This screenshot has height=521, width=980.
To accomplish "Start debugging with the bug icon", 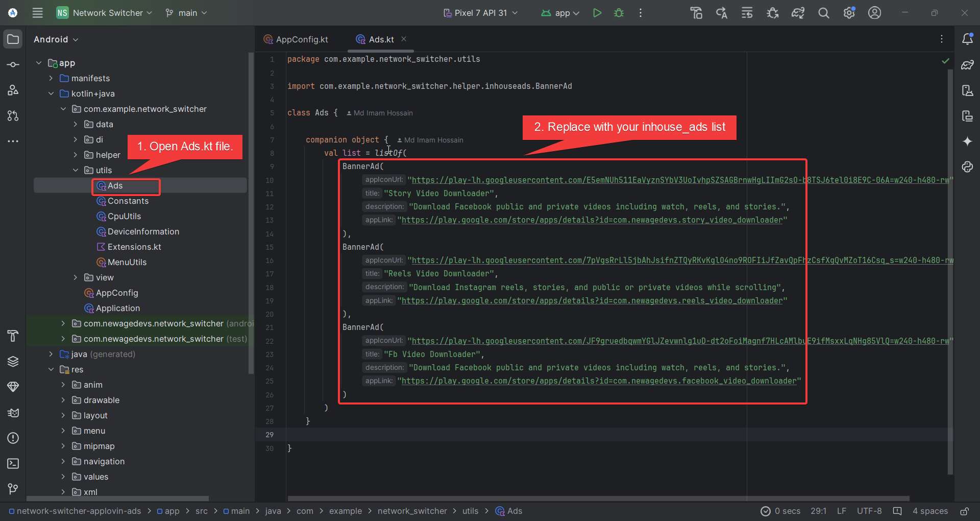I will coord(619,13).
